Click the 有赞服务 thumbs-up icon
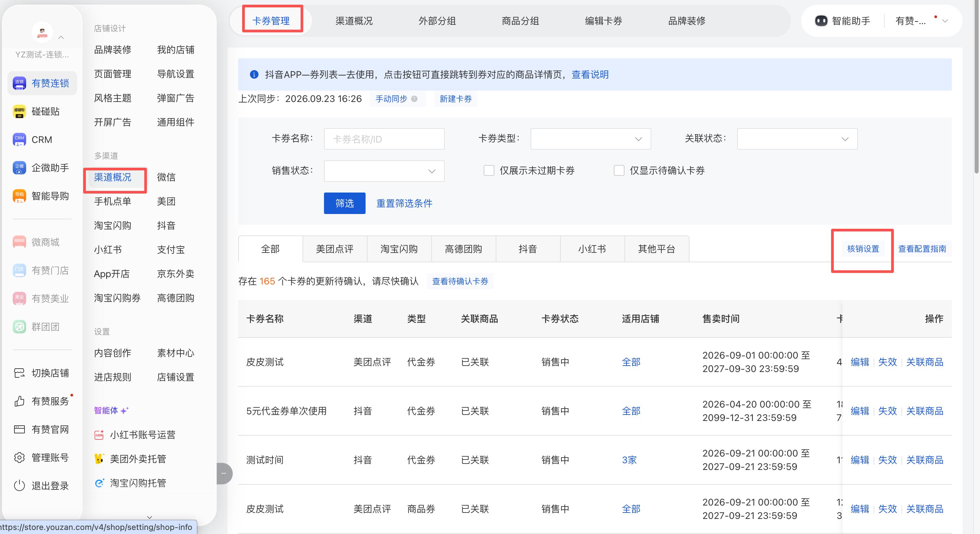Viewport: 980px width, 534px height. click(19, 401)
